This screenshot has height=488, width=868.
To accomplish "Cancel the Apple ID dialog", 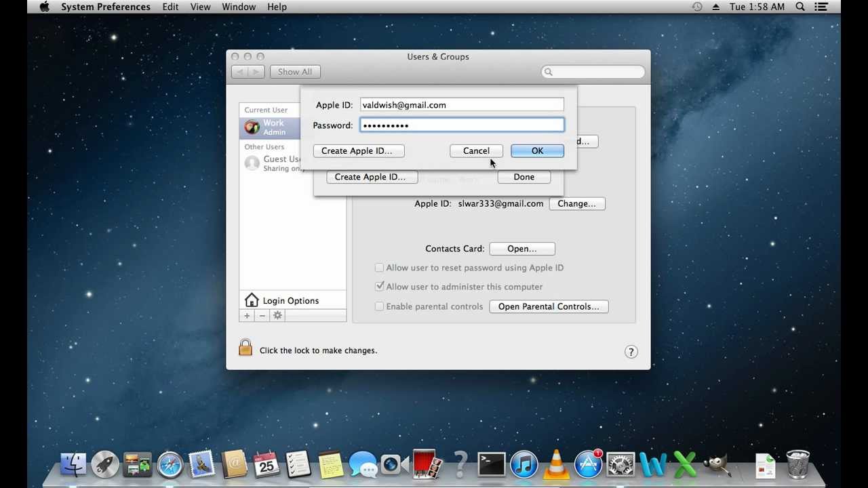I will pos(476,150).
